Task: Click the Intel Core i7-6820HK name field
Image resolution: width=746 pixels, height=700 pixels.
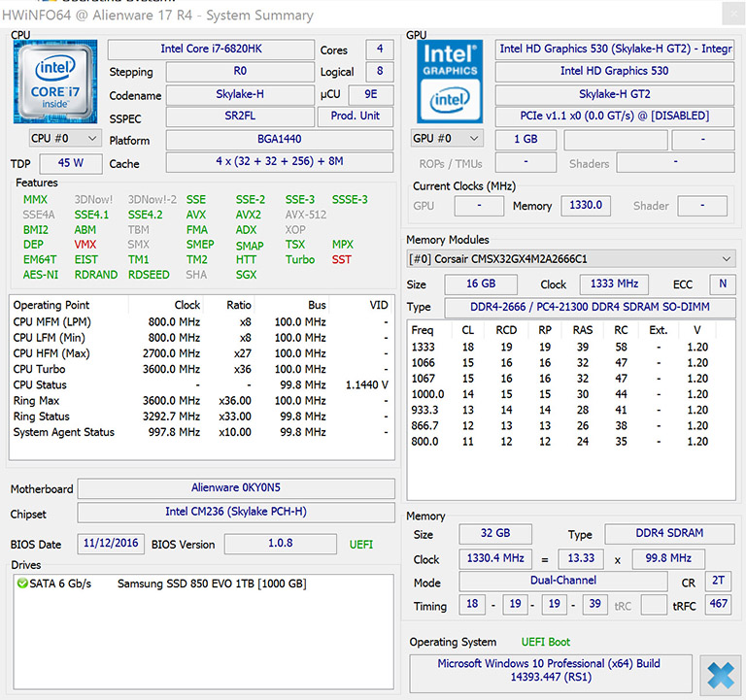Action: 211,49
